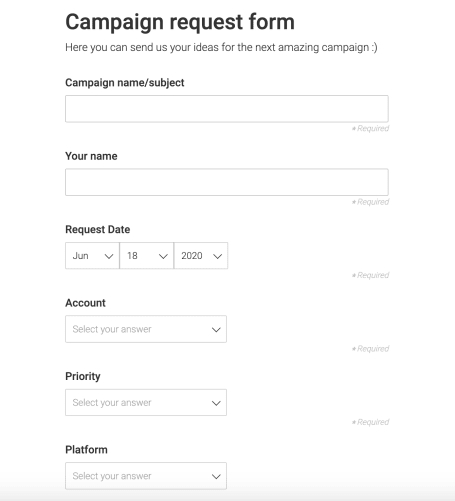Open the day dropdown showing 18
Viewport: 455px width, 501px height.
147,256
